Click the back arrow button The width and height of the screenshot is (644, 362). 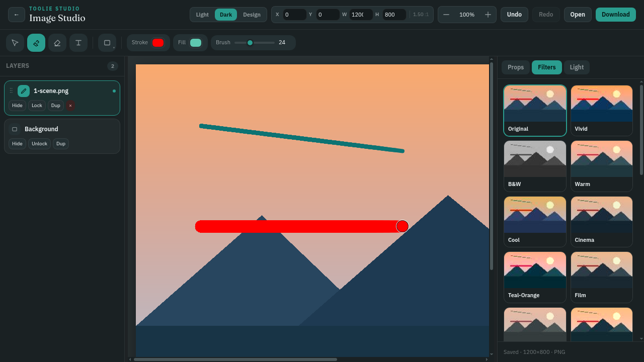17,15
